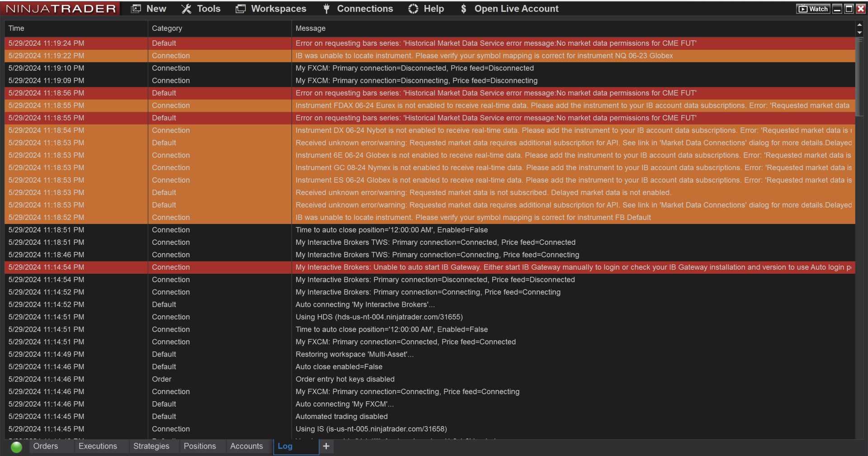Click the green connection status indicator

click(16, 447)
